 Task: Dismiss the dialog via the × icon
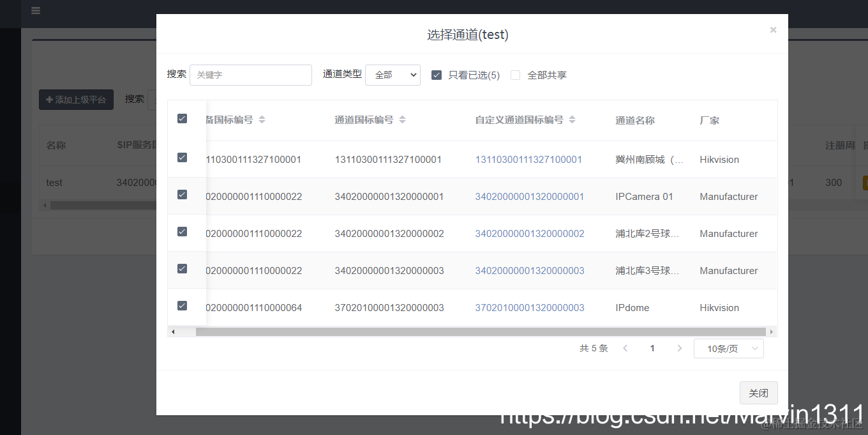[x=773, y=29]
